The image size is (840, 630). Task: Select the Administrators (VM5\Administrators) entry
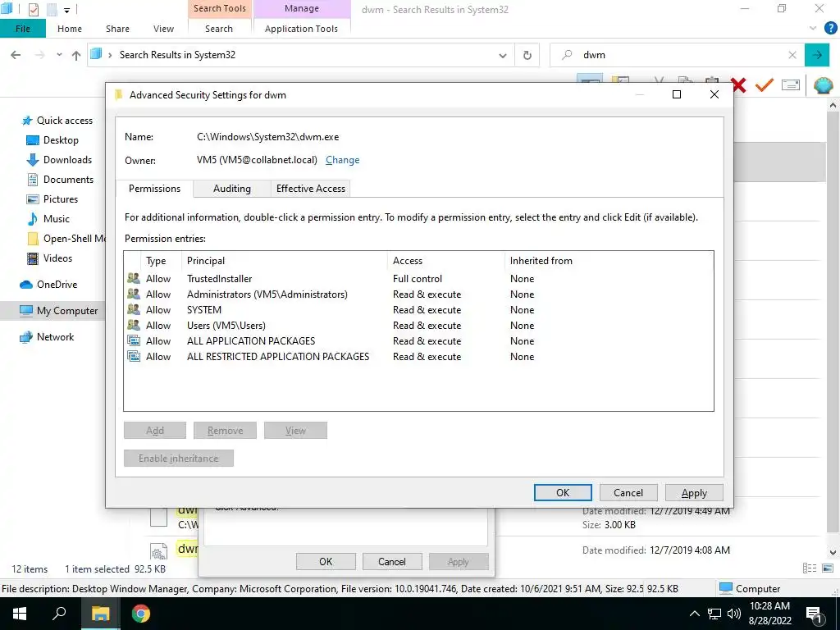418,294
